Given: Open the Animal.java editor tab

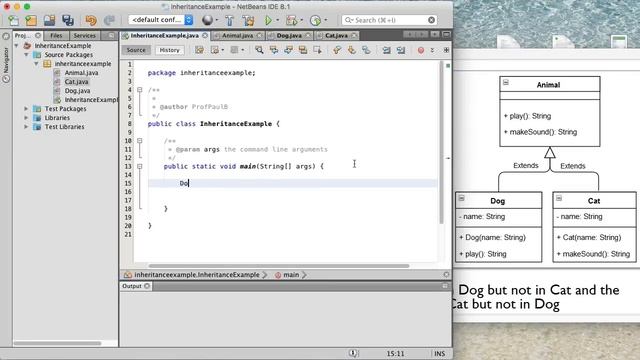Looking at the screenshot, I should (237, 36).
